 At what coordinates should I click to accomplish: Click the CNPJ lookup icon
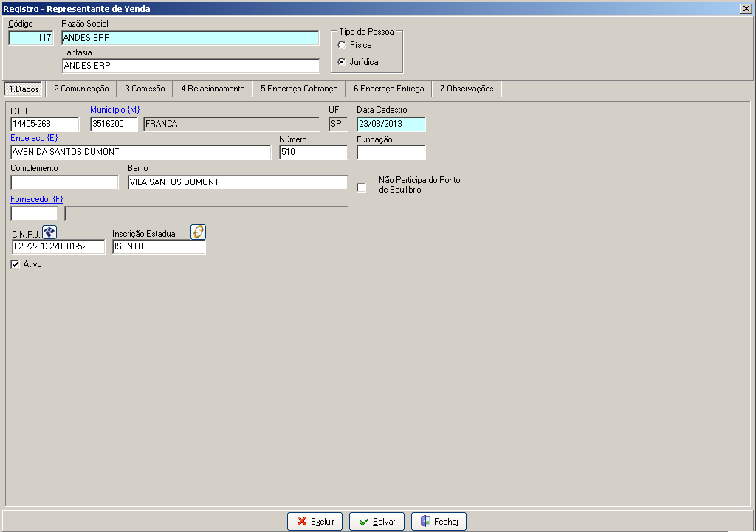[49, 232]
